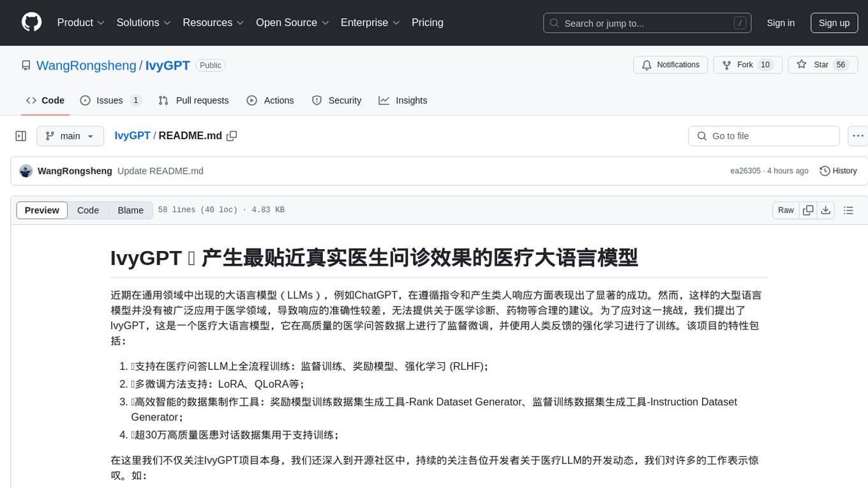
Task: Open the Issues tab
Action: [x=111, y=100]
